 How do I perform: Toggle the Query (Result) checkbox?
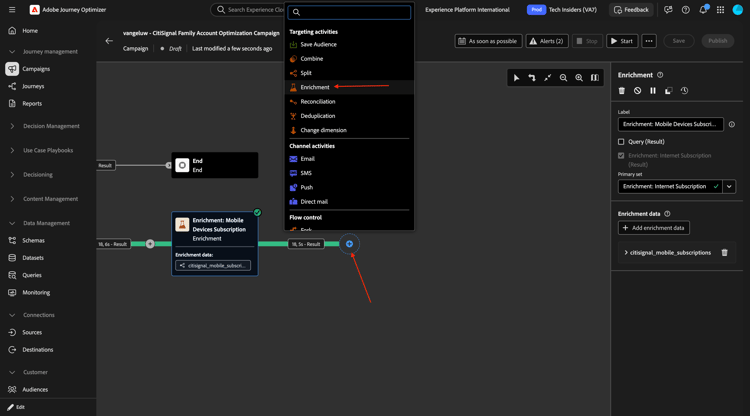click(621, 142)
